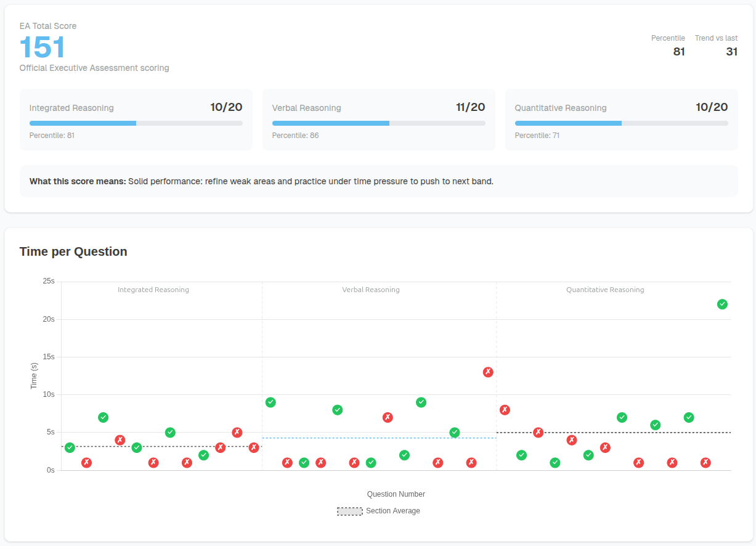Select the lowest green checkmark in Quantitative Reasoning
Screen dimensions: 756x546
pyautogui.click(x=553, y=462)
